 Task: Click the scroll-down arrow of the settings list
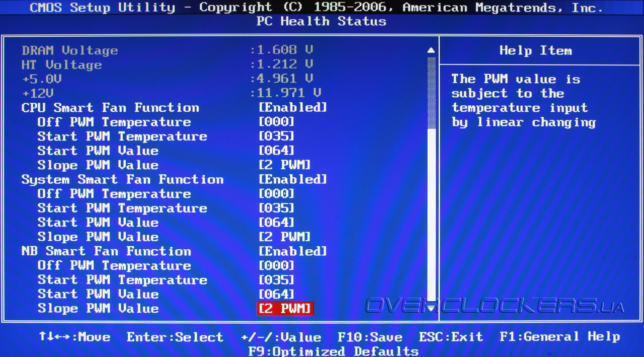[431, 308]
